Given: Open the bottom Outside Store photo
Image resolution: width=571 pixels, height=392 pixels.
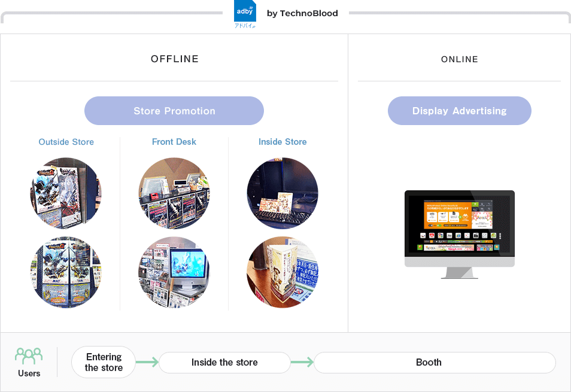Looking at the screenshot, I should pos(66,272).
